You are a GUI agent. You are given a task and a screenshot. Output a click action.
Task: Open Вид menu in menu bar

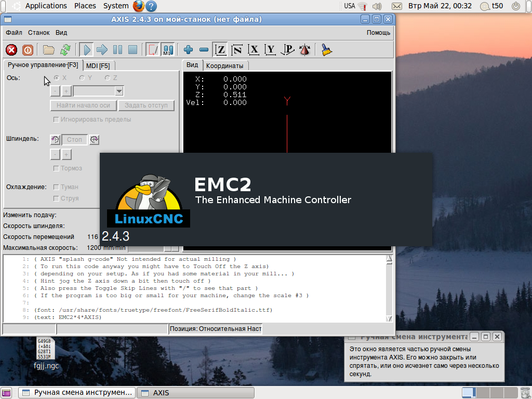61,33
